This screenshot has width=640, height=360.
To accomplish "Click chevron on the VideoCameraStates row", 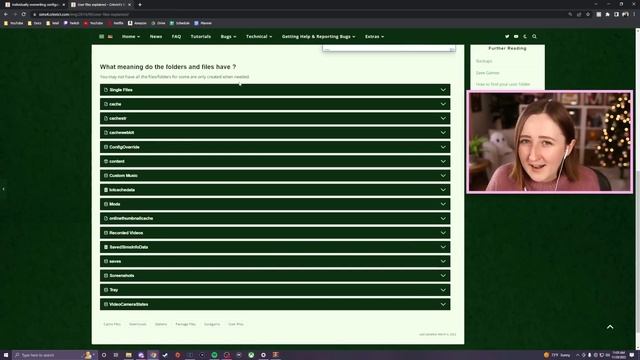I will click(x=443, y=304).
